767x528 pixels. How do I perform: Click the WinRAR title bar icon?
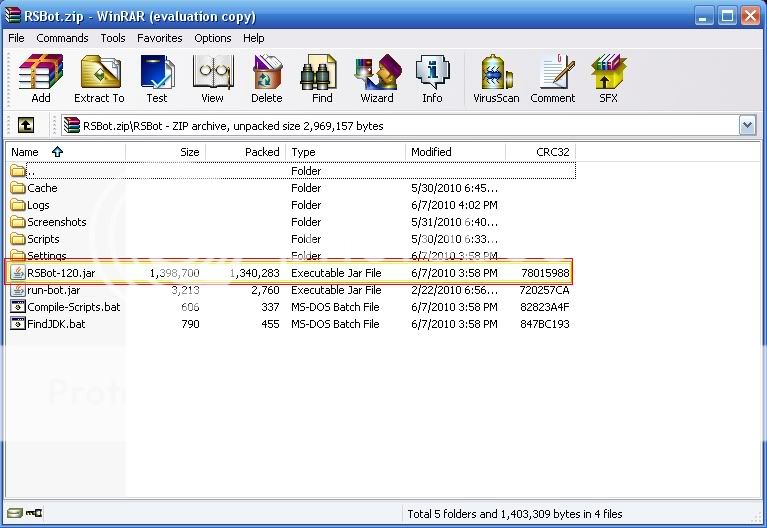[x=13, y=16]
